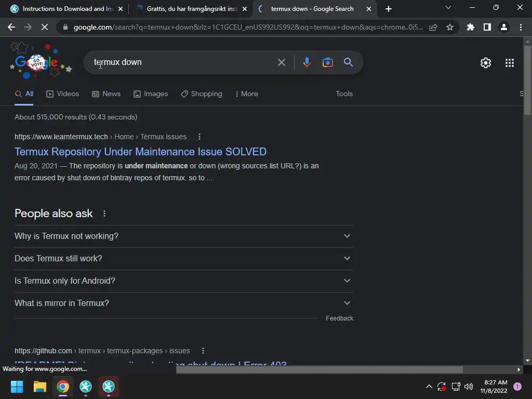Image resolution: width=532 pixels, height=399 pixels.
Task: Click the magnifier search button
Action: pyautogui.click(x=348, y=62)
